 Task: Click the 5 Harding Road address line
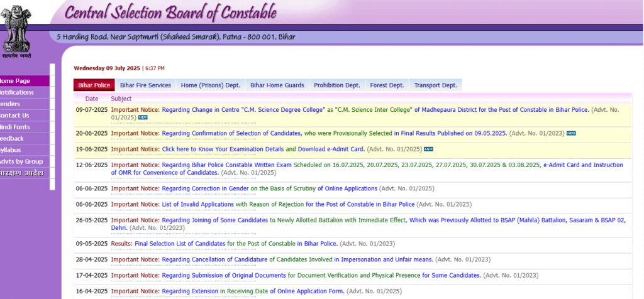[176, 37]
